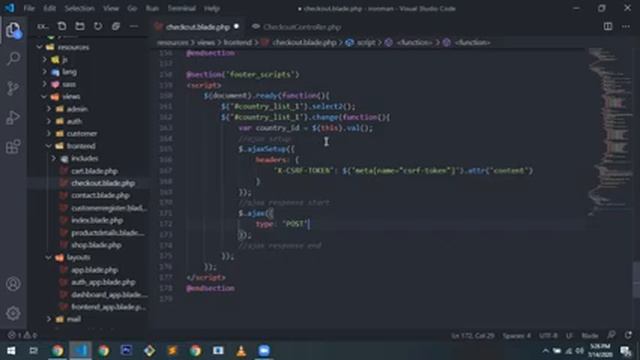The width and height of the screenshot is (640, 360).
Task: Open the Run and Debug view
Action: [13, 118]
